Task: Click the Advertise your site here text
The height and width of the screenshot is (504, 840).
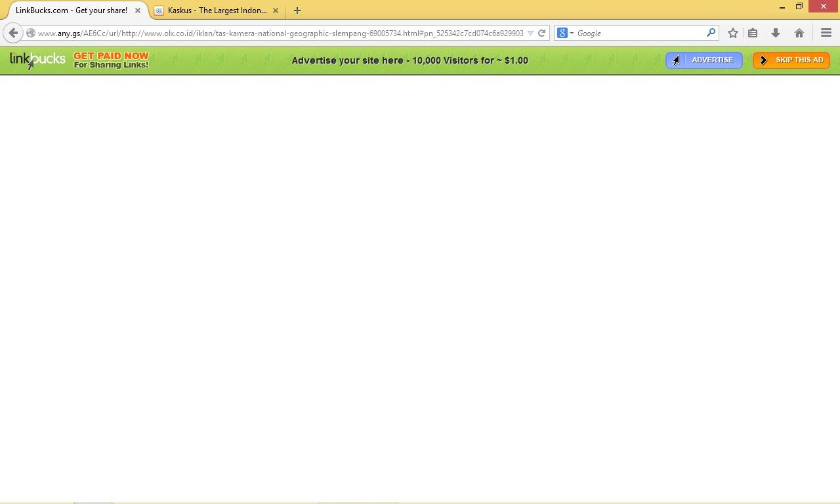Action: 410,60
